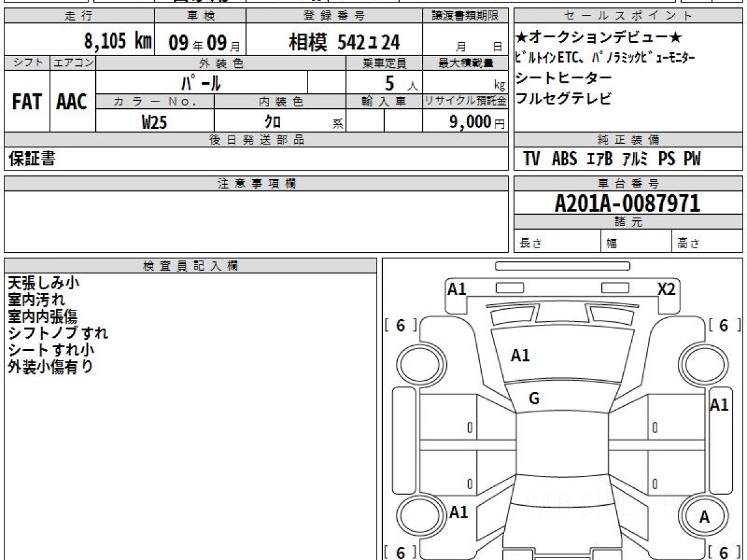Click the "シフト" header cell

27,63
